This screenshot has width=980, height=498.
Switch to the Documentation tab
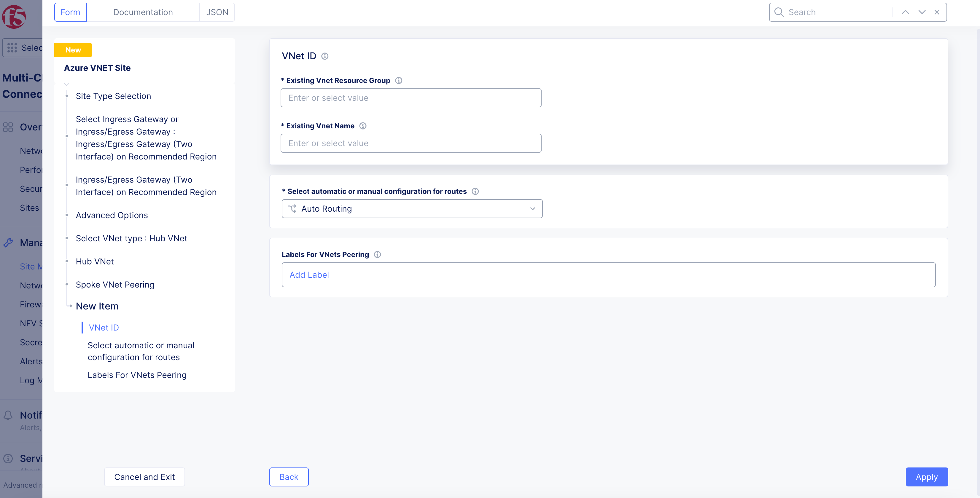coord(143,12)
